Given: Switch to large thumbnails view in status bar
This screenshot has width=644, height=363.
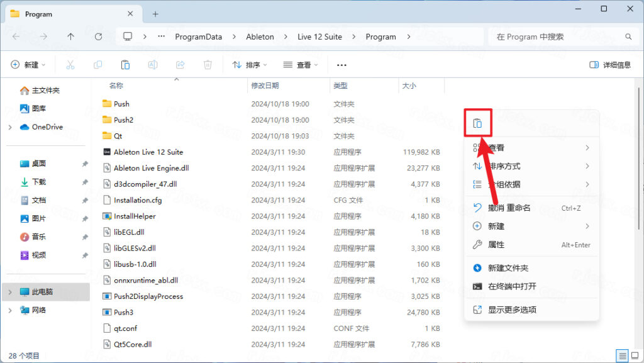Looking at the screenshot, I should [633, 355].
